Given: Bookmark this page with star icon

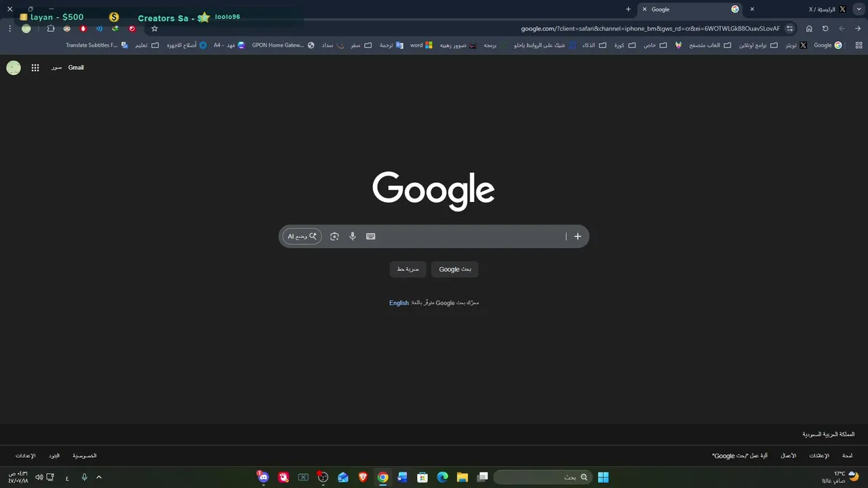Looking at the screenshot, I should click(x=155, y=28).
